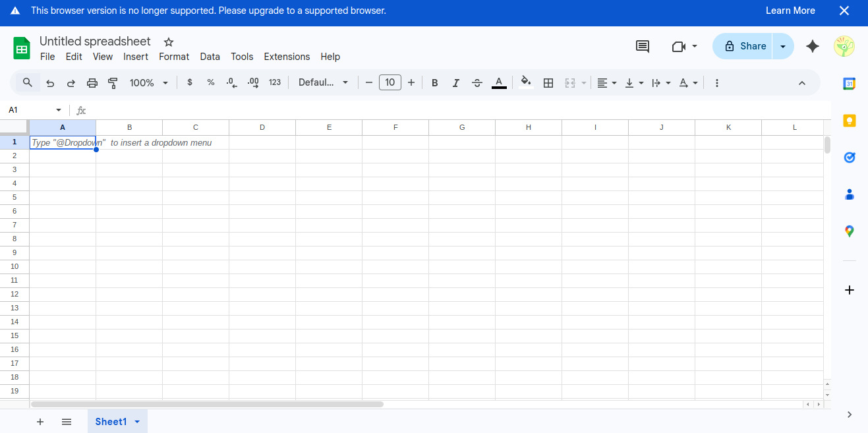Star the Untitled spreadsheet

coord(169,42)
